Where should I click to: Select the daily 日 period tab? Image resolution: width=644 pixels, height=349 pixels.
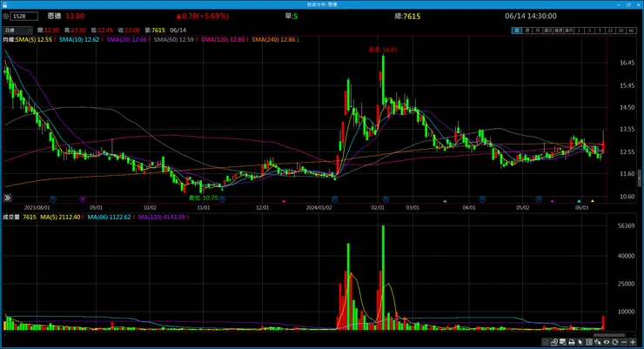point(517,30)
